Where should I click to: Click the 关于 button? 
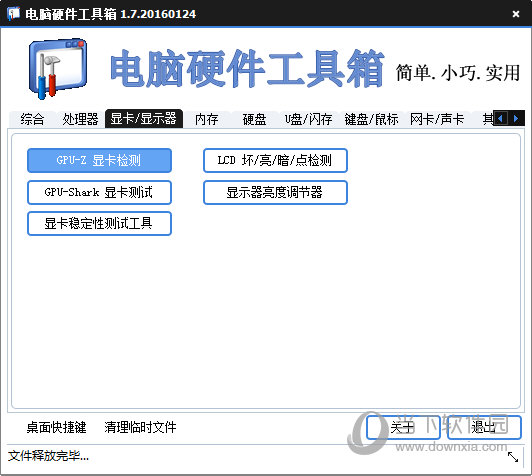point(403,427)
